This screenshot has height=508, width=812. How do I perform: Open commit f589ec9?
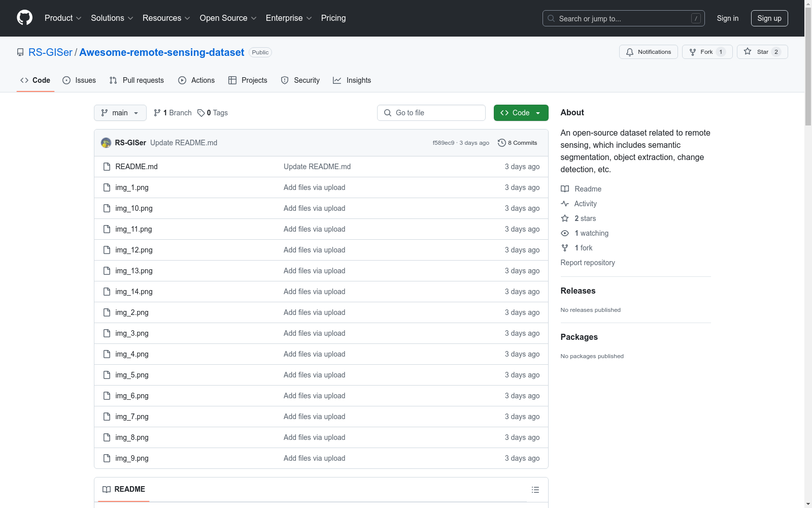[444, 143]
